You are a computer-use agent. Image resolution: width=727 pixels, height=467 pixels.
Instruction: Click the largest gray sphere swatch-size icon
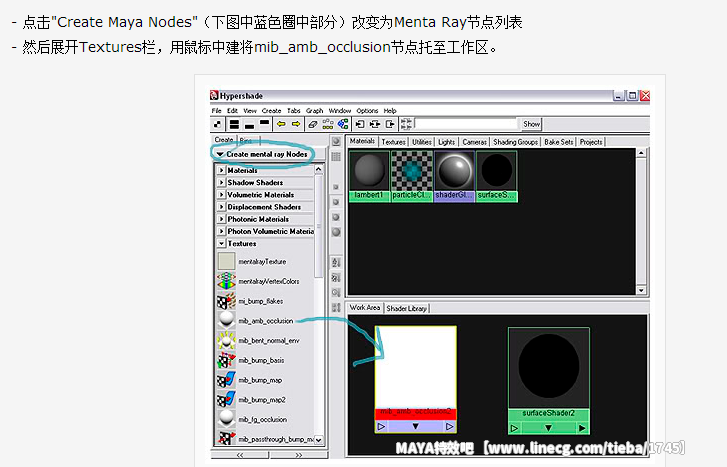336,232
